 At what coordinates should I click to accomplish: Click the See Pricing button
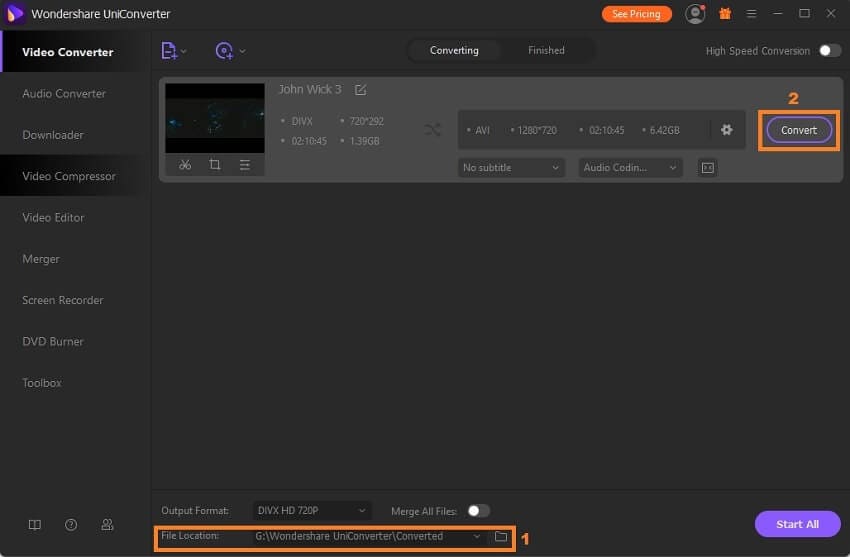click(x=636, y=14)
